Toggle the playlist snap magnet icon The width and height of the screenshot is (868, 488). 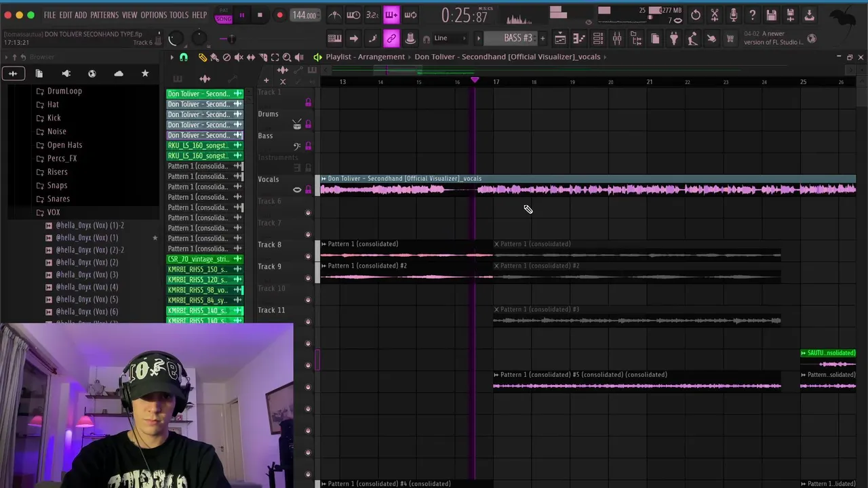[183, 58]
